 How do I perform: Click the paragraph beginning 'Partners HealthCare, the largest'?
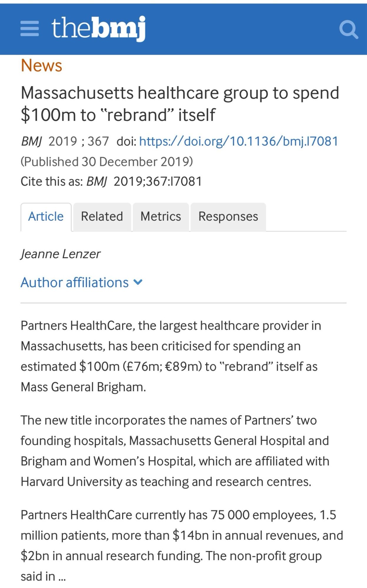click(171, 356)
